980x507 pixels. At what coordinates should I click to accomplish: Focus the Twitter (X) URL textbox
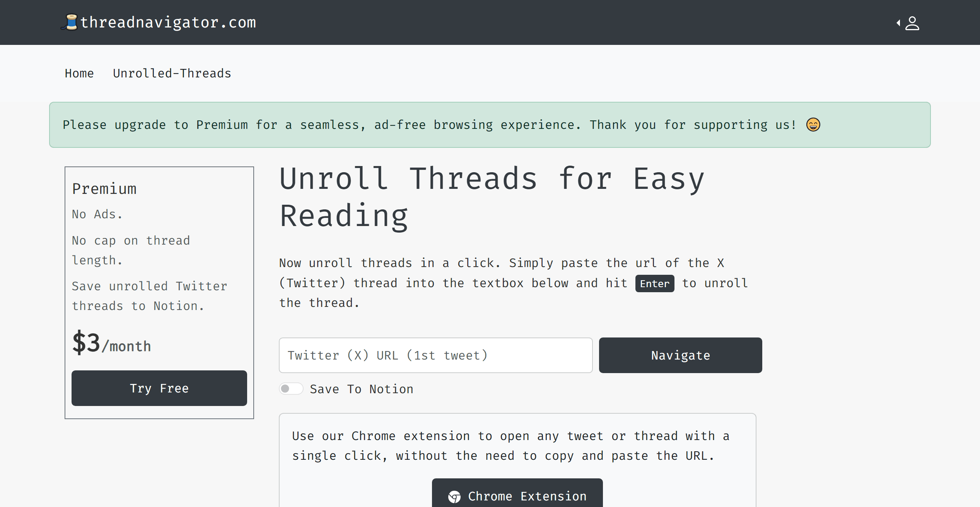coord(435,355)
